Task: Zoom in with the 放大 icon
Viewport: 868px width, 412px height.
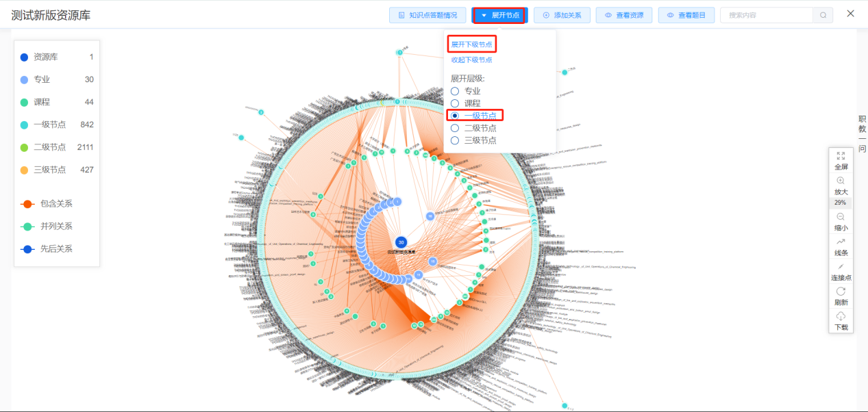Action: click(x=841, y=181)
